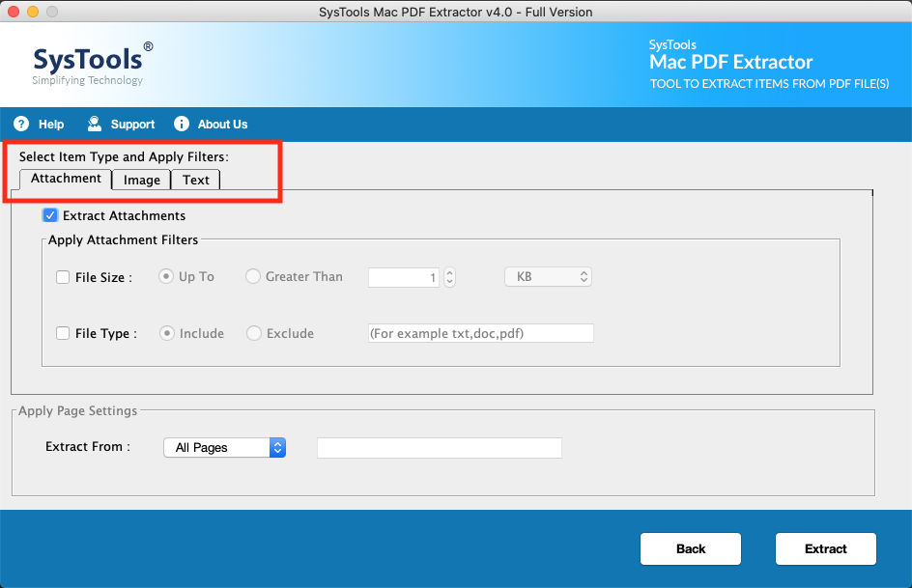
Task: Uncheck the Extract Attachments checkbox
Action: 50,215
